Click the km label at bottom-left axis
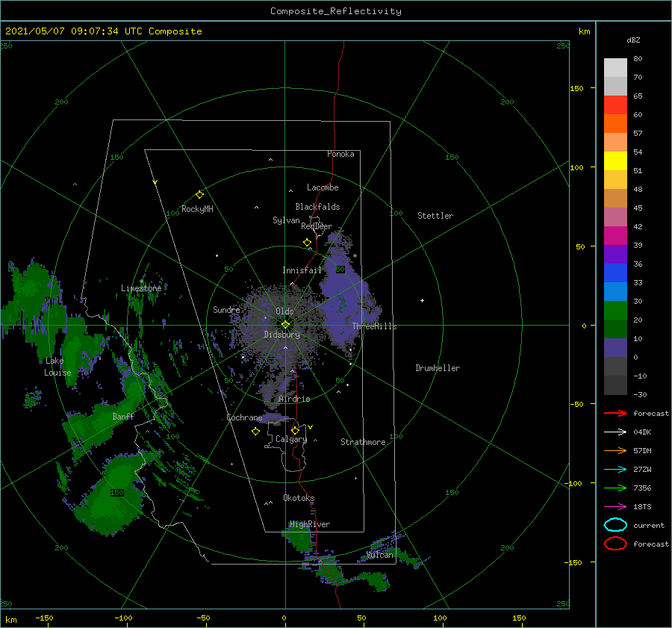The width and height of the screenshot is (672, 628). [x=10, y=620]
